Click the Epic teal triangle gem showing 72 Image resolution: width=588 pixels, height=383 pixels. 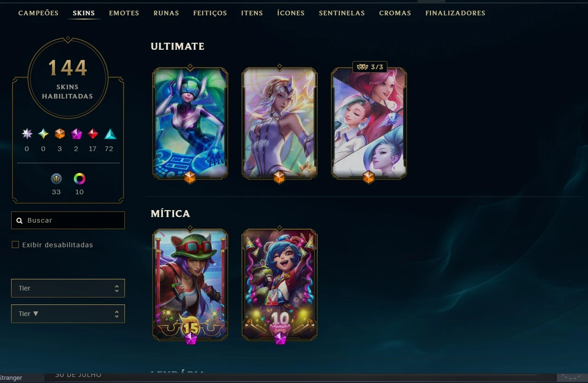(110, 134)
